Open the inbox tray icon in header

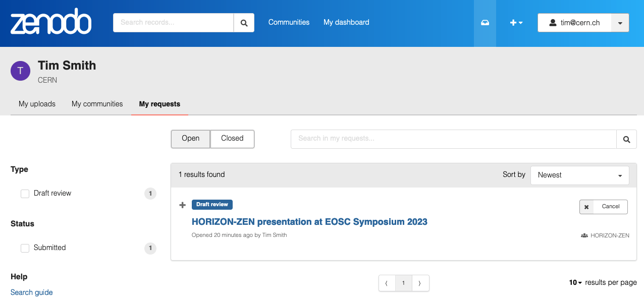point(485,23)
